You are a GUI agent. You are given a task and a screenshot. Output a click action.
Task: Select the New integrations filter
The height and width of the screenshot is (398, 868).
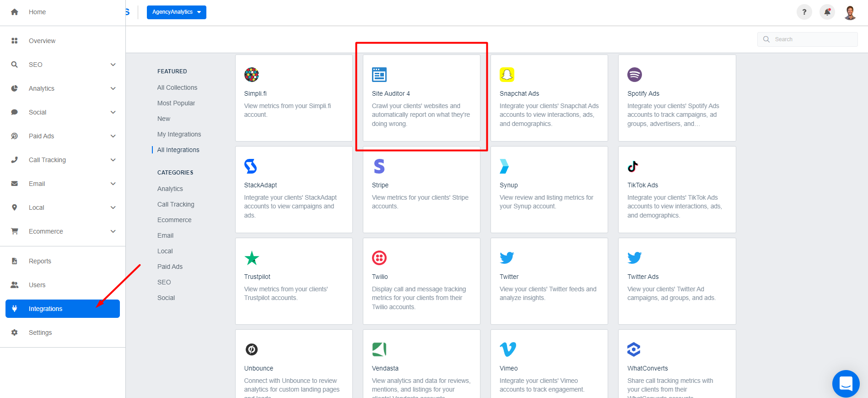(x=164, y=119)
